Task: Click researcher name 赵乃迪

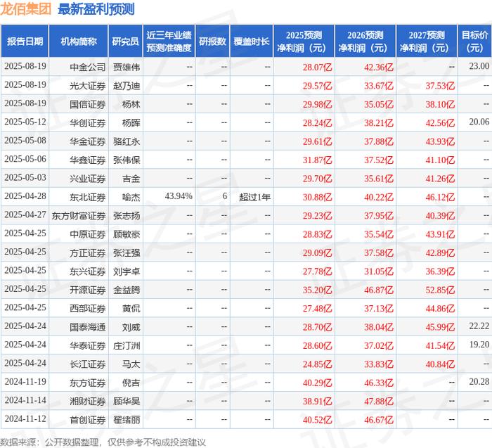Action: [x=127, y=86]
